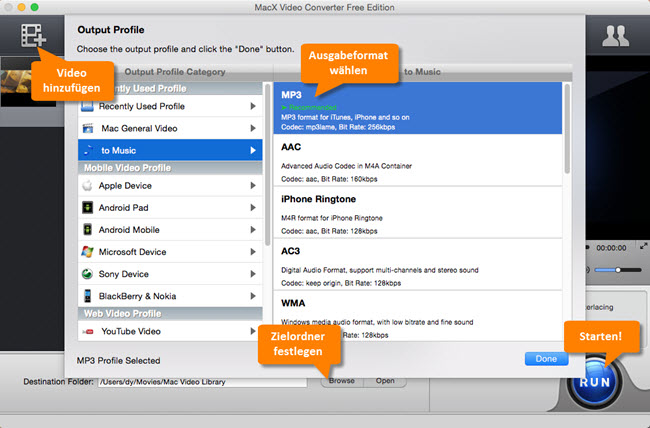Choose the AAC output profile
The width and height of the screenshot is (650, 428).
click(417, 160)
